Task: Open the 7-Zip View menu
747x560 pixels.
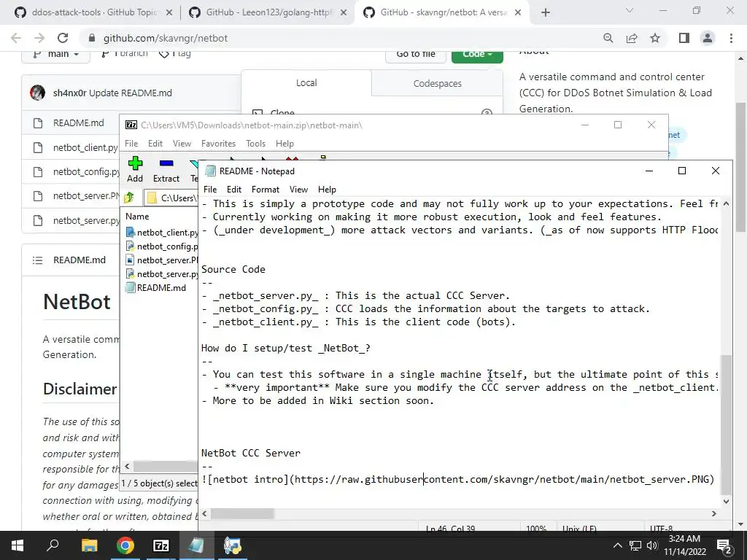Action: click(x=182, y=144)
